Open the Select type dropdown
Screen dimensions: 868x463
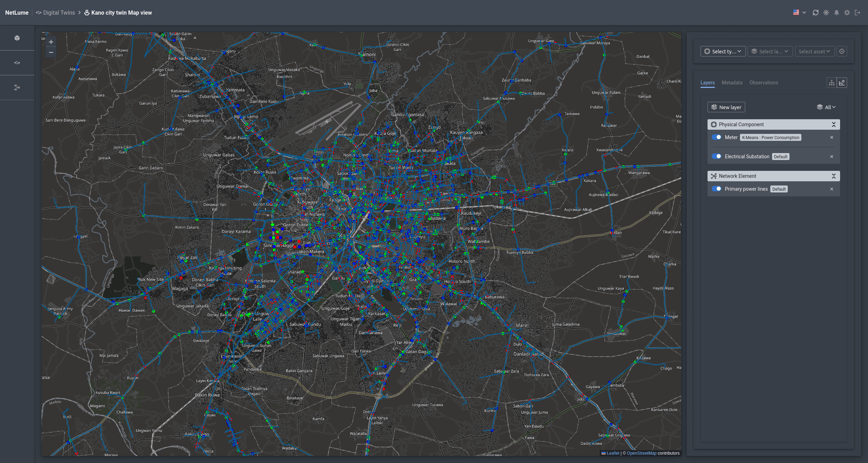[723, 51]
